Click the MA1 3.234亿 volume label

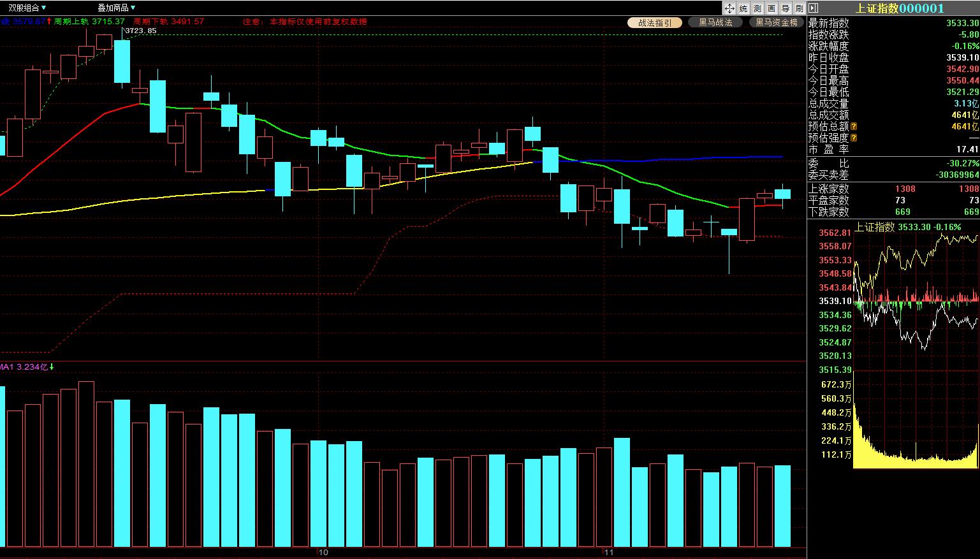coord(24,367)
